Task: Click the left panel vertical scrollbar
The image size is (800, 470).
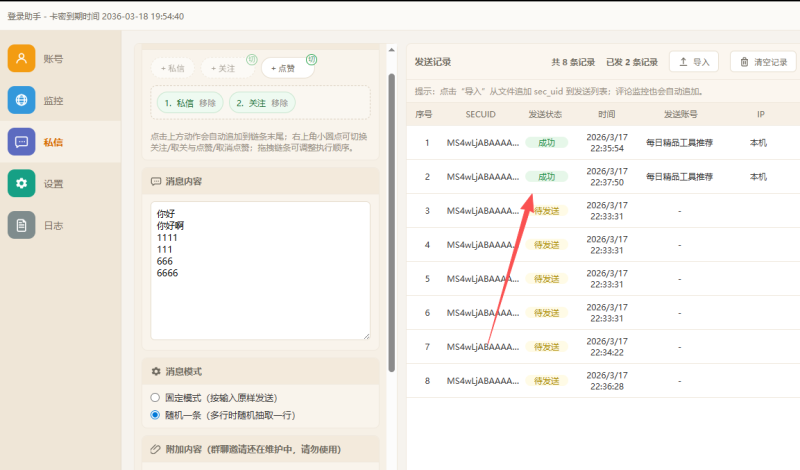Action: [392, 222]
